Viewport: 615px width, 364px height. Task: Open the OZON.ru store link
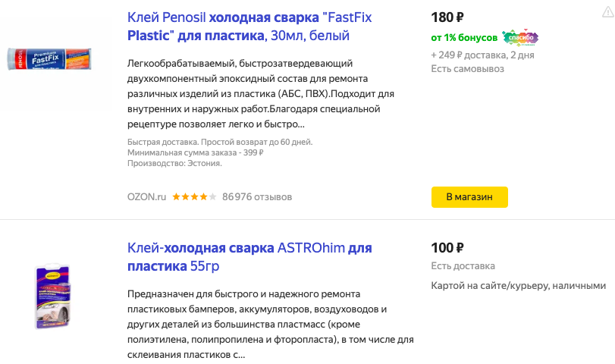click(147, 197)
